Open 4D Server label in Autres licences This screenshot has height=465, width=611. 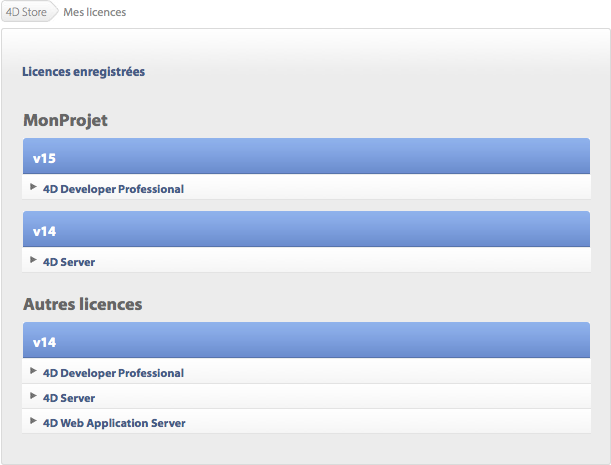(69, 398)
